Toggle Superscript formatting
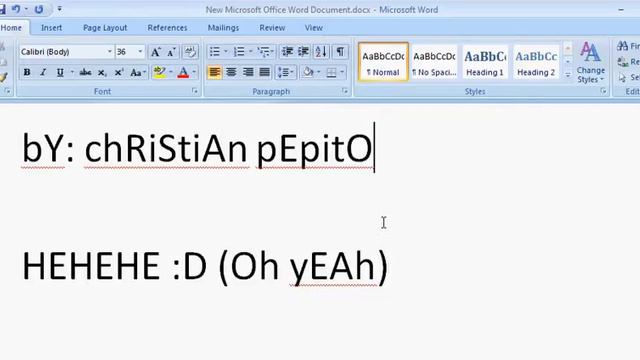Screen dimensions: 640x360 [119, 73]
